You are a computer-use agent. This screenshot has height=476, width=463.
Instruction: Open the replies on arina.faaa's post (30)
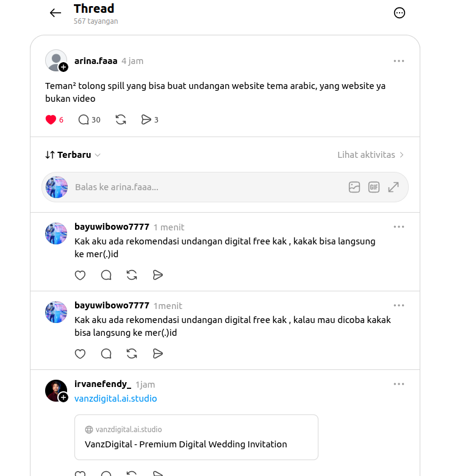pos(89,120)
